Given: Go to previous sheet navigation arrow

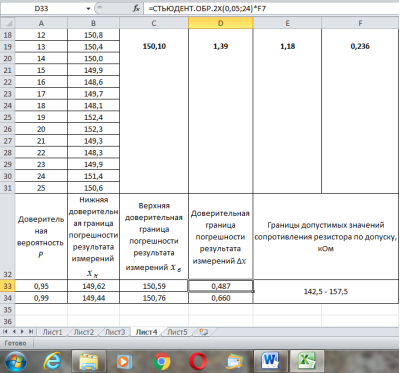Looking at the screenshot, I should point(14,332).
